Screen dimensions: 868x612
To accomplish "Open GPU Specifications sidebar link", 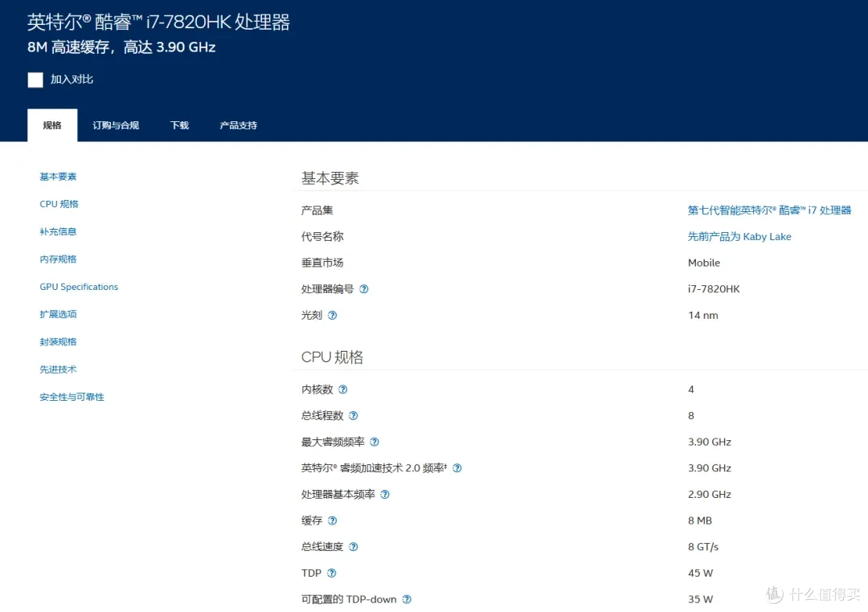I will click(x=79, y=287).
